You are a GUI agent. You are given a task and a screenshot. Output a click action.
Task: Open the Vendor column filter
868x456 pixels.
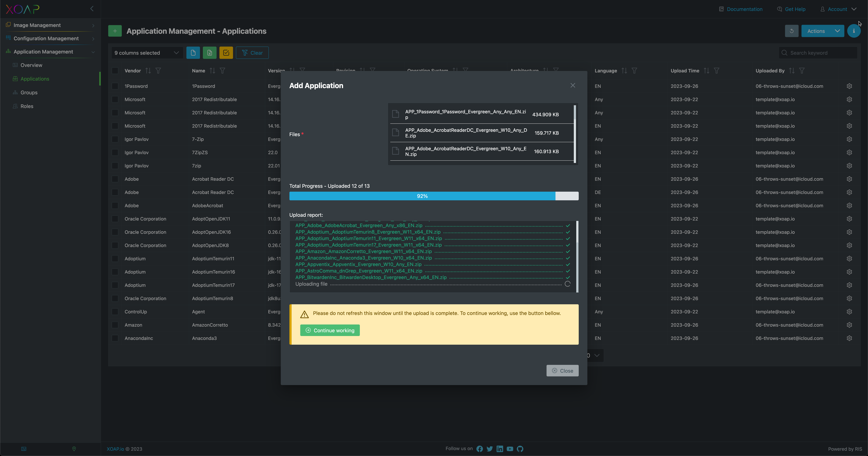point(158,71)
